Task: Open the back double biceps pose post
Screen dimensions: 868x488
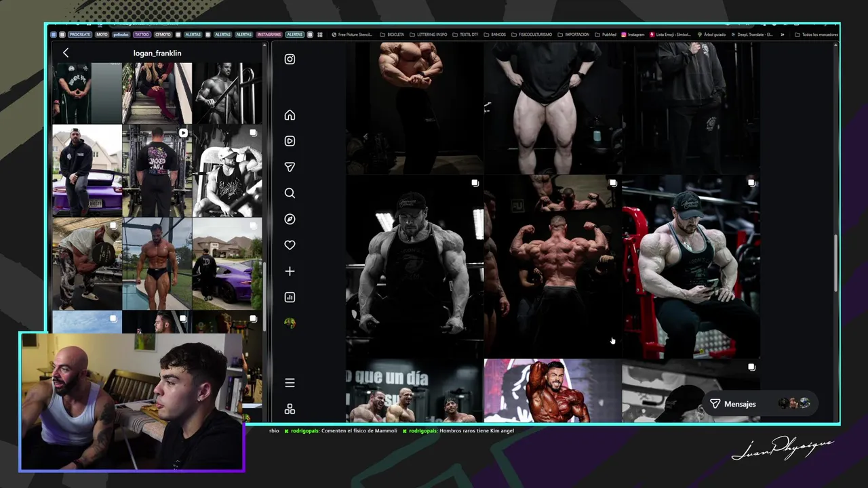Action: tap(553, 266)
